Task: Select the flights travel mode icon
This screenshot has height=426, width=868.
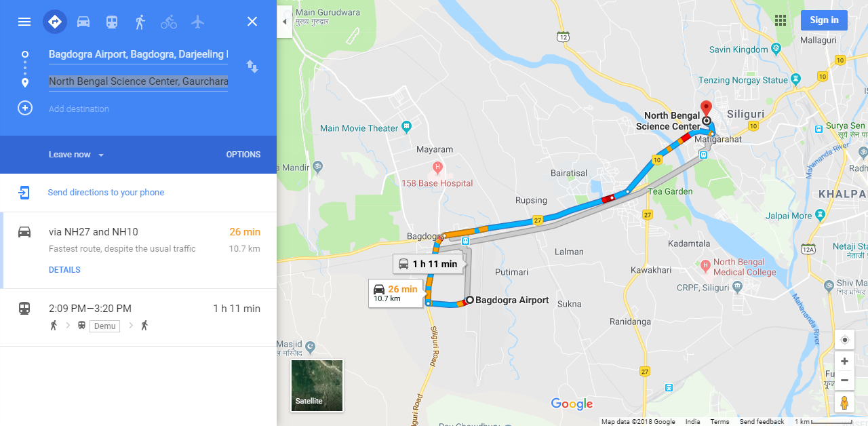Action: click(x=197, y=22)
